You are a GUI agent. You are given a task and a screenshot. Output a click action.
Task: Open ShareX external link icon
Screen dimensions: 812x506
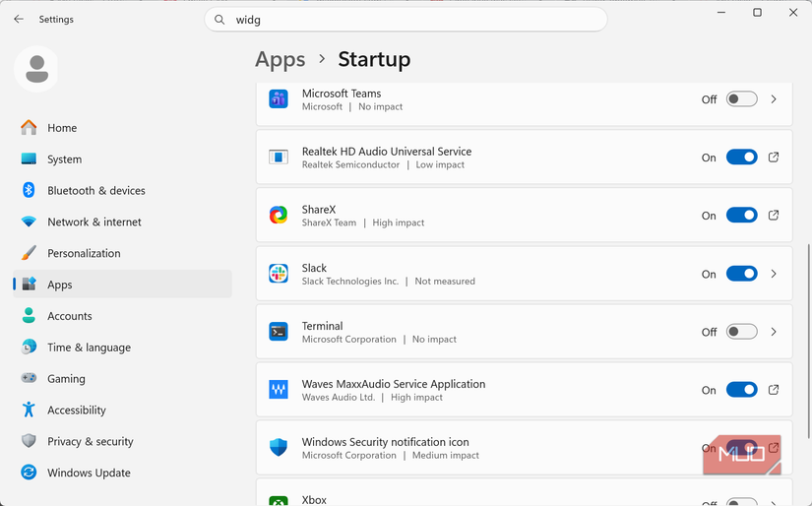point(774,215)
